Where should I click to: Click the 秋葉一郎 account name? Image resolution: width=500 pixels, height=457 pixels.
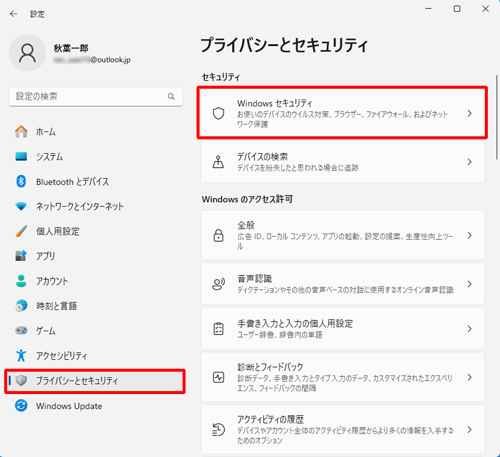[71, 48]
